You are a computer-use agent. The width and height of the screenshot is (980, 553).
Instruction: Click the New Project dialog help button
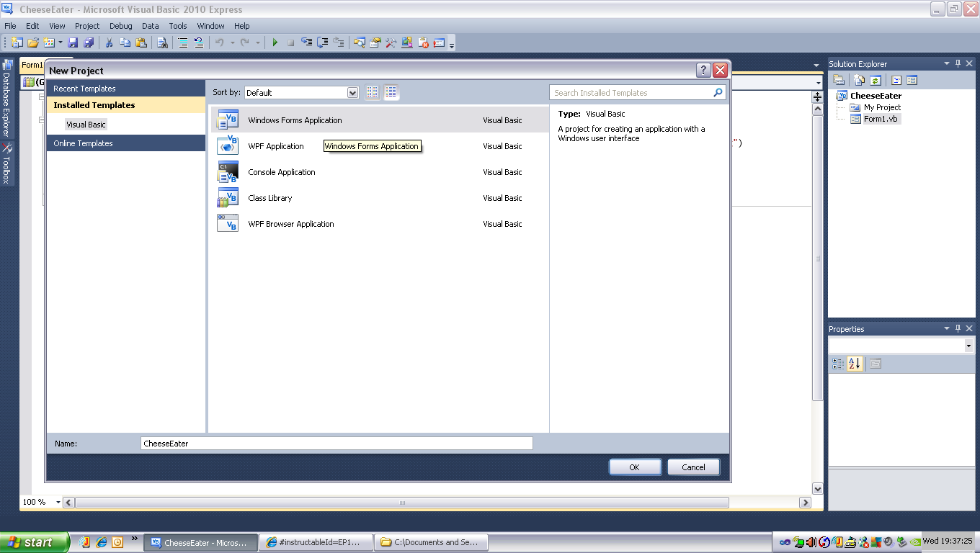(x=703, y=70)
